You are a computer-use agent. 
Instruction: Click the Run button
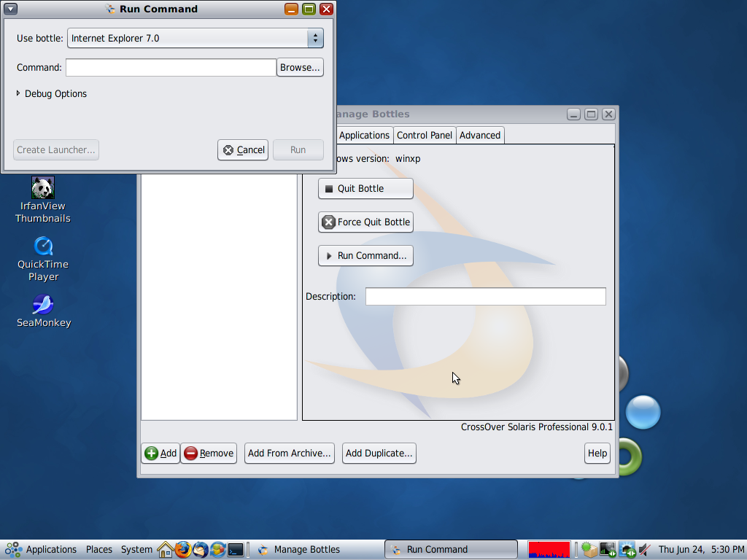pos(298,150)
